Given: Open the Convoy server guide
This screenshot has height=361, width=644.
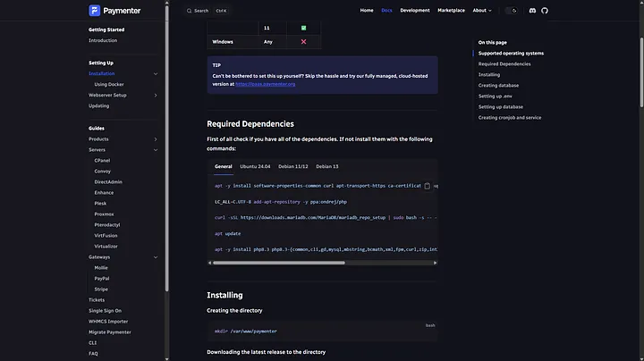Looking at the screenshot, I should (103, 172).
